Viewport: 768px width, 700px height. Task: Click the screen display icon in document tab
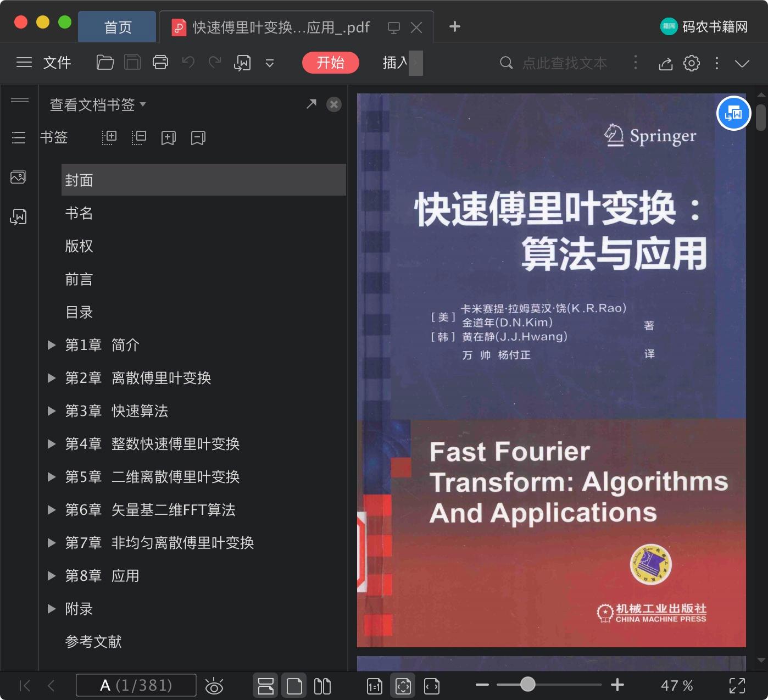(394, 27)
